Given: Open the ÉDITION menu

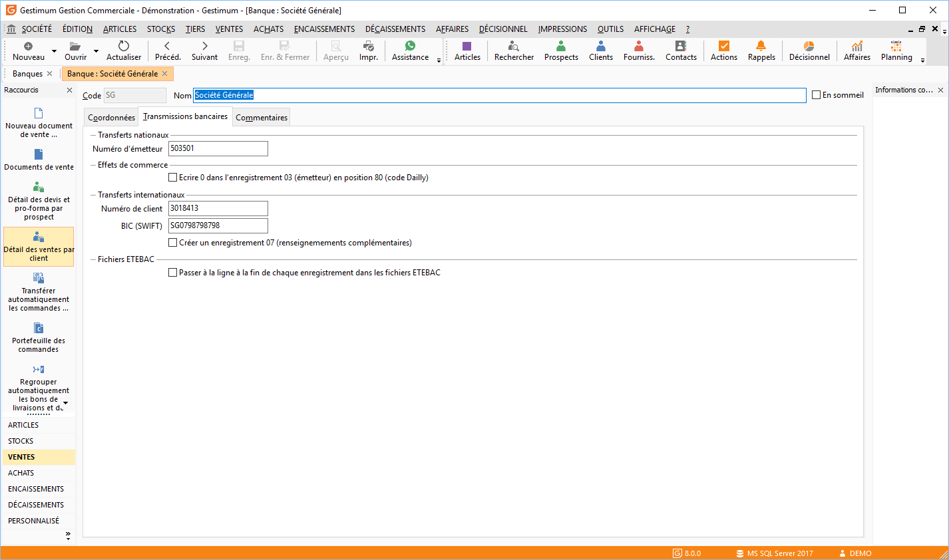Looking at the screenshot, I should coord(77,29).
